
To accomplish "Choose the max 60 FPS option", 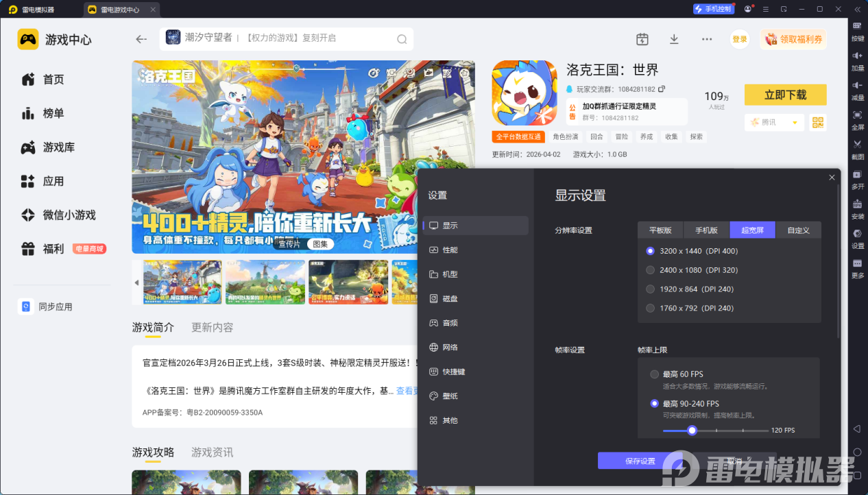I will click(655, 374).
